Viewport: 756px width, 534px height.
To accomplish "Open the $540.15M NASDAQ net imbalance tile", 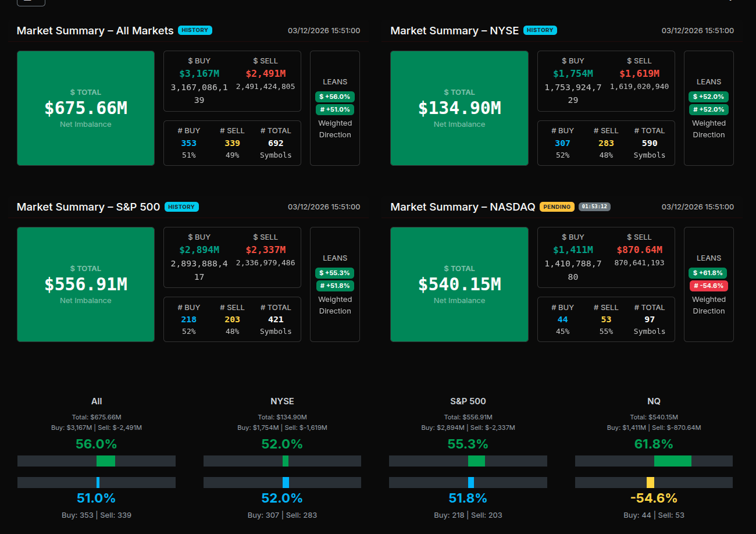I will [x=459, y=284].
